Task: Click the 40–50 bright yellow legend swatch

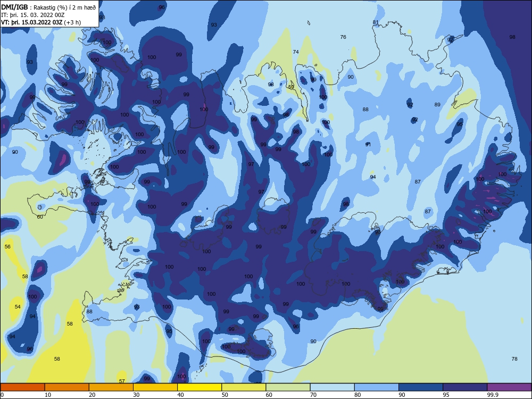Action: click(x=199, y=387)
